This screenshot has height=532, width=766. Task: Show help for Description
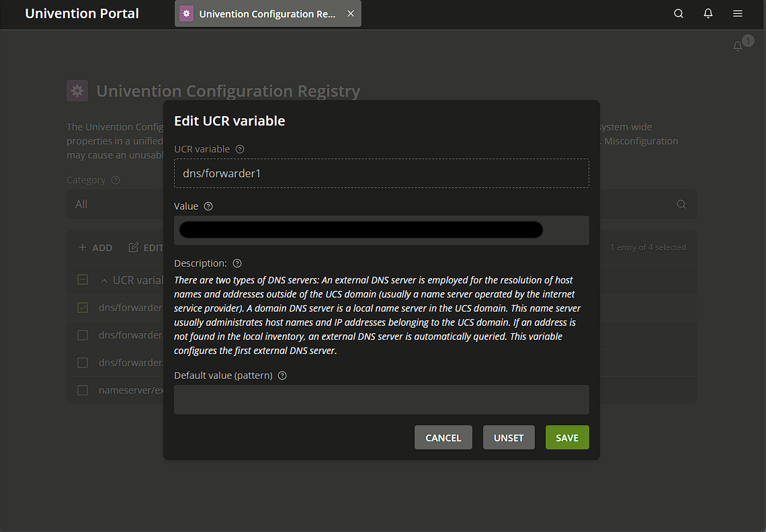click(237, 263)
